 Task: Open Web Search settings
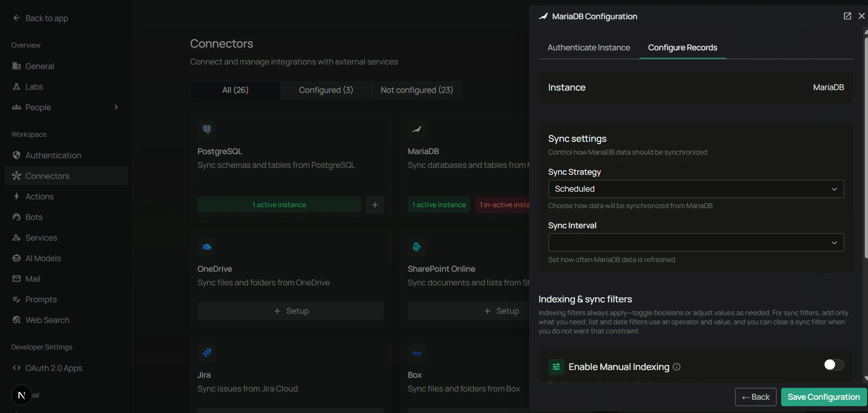tap(47, 320)
